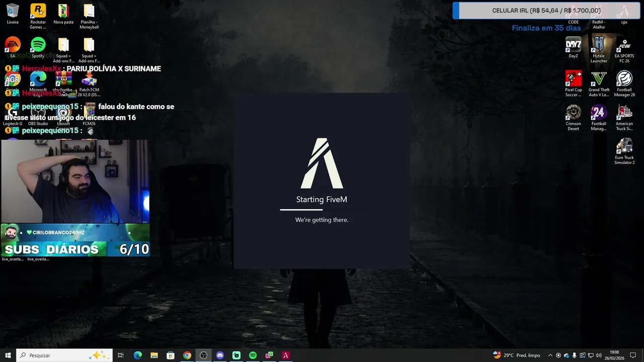The height and width of the screenshot is (362, 644).
Task: Open the volume control tray icon
Action: pyautogui.click(x=598, y=355)
